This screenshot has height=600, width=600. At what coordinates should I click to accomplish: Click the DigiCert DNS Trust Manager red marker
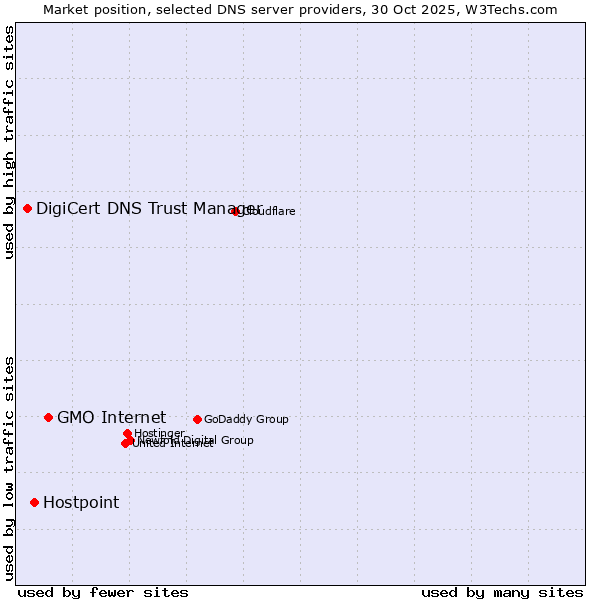tap(28, 208)
